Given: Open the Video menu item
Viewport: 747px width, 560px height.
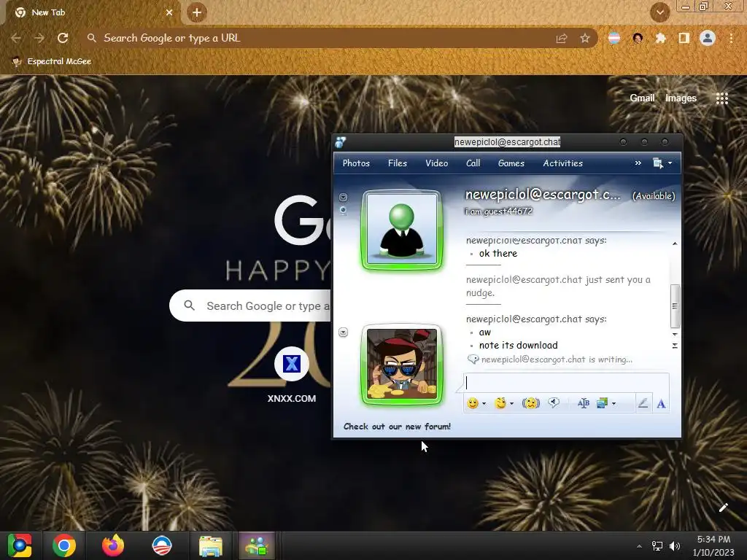Looking at the screenshot, I should click(x=436, y=163).
